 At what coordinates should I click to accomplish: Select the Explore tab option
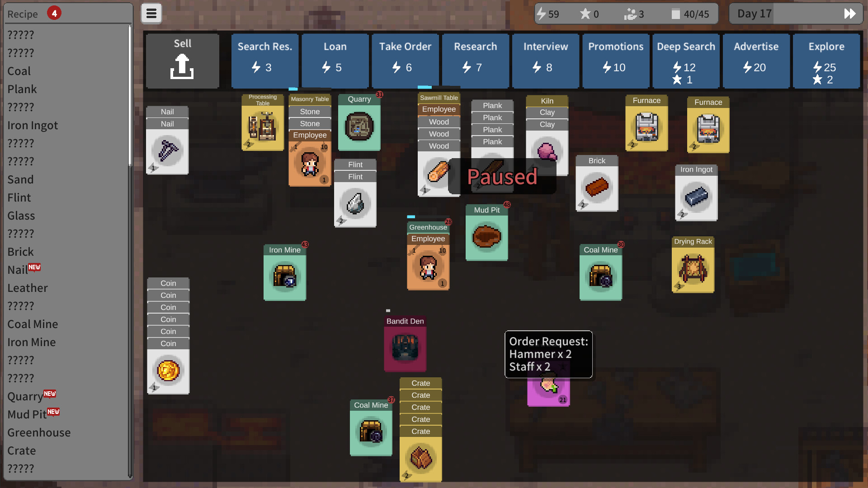[827, 60]
